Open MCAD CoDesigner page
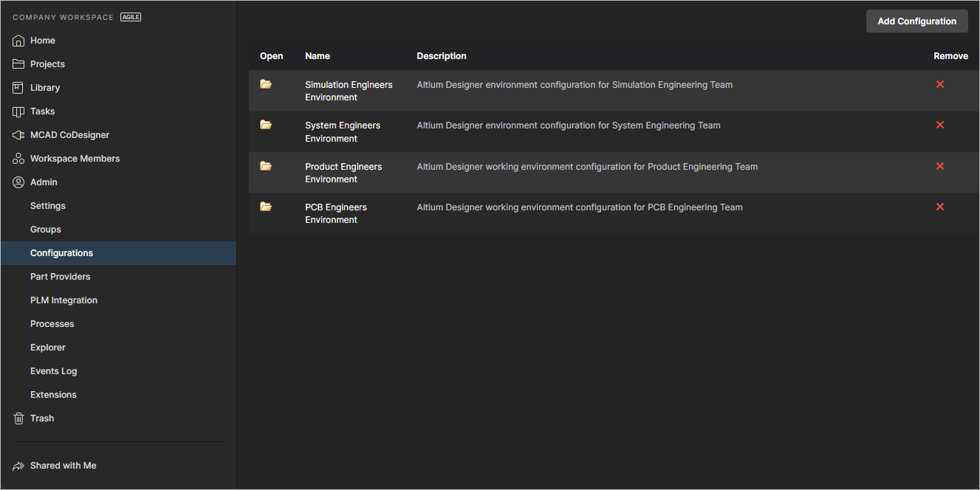 (x=69, y=135)
